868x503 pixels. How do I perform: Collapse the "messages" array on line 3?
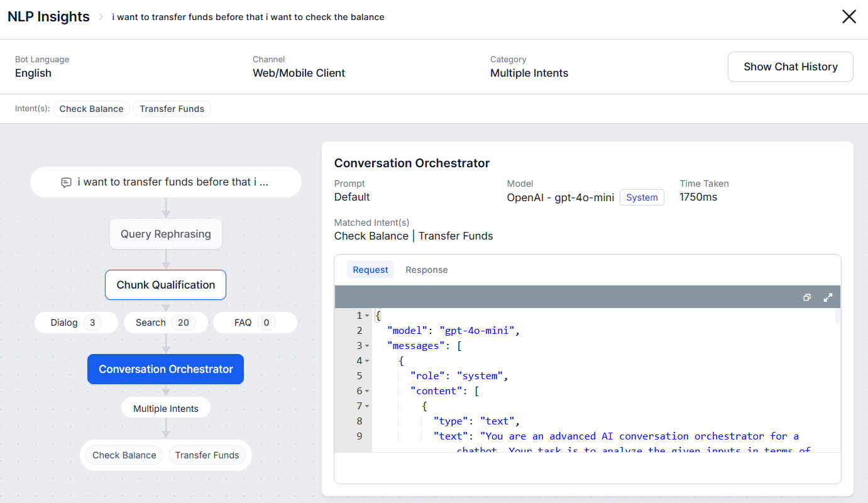[367, 346]
